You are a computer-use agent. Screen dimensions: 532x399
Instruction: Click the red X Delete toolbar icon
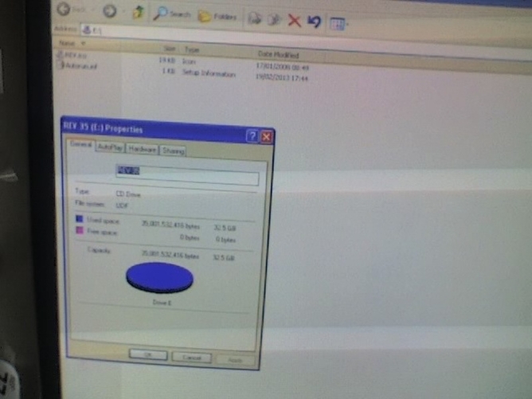pyautogui.click(x=294, y=21)
